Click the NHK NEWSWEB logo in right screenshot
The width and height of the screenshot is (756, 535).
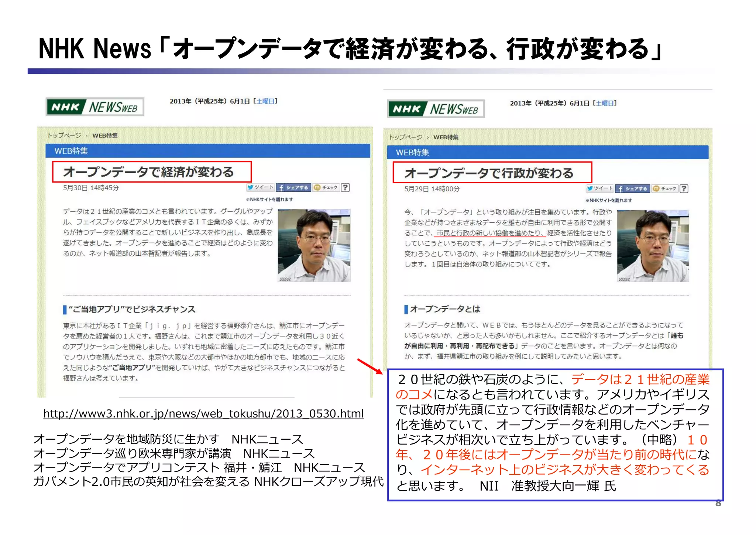coord(436,109)
